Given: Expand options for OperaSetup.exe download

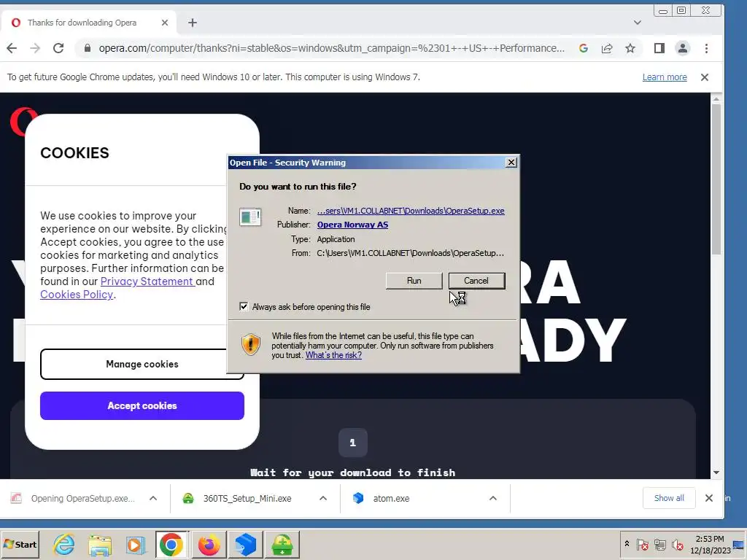Looking at the screenshot, I should click(153, 498).
